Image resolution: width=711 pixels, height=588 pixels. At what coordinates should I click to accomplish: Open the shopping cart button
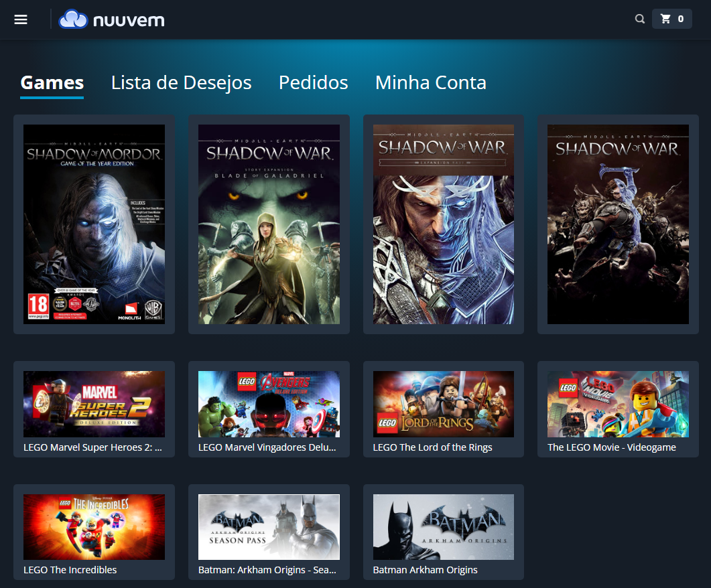[x=671, y=19]
